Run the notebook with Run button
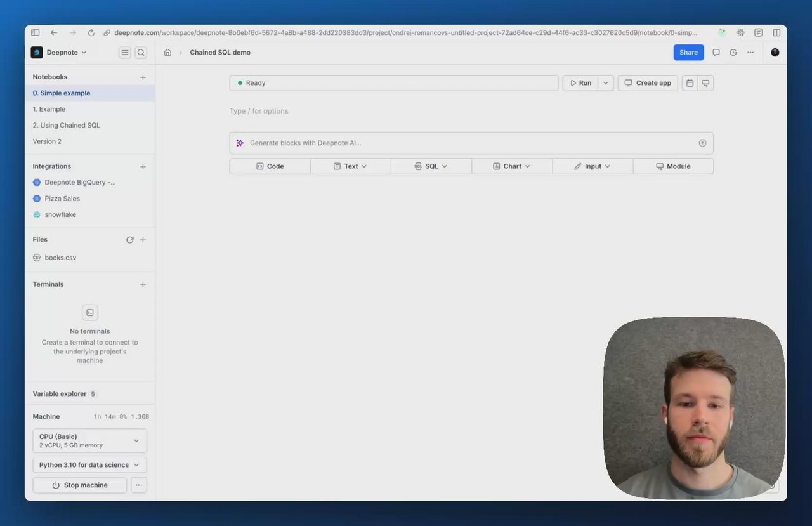The image size is (812, 526). pyautogui.click(x=580, y=83)
